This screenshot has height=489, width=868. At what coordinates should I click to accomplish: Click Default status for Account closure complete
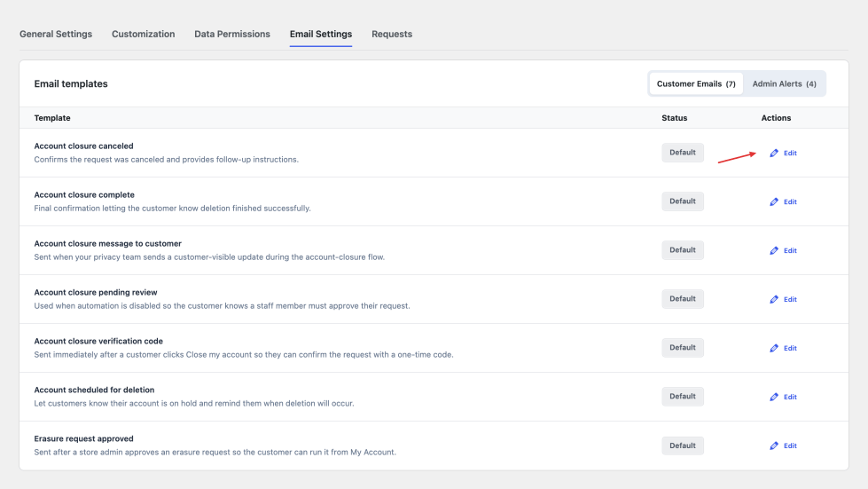point(683,201)
